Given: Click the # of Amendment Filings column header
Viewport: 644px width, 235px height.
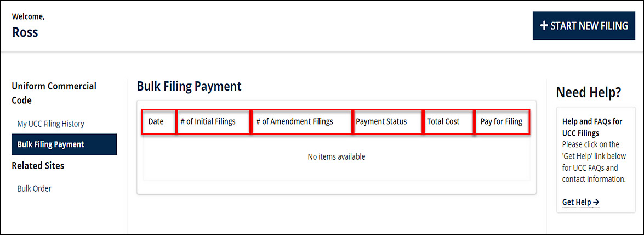Looking at the screenshot, I should [294, 122].
